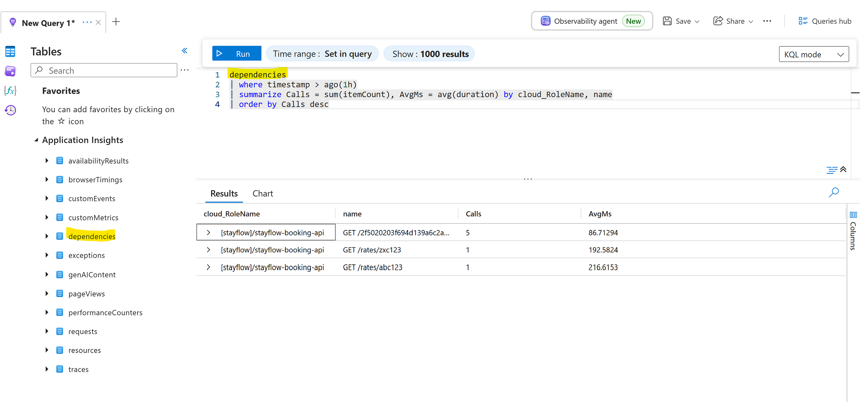Image resolution: width=868 pixels, height=402 pixels.
Task: Click into the table Search field
Action: 104,70
